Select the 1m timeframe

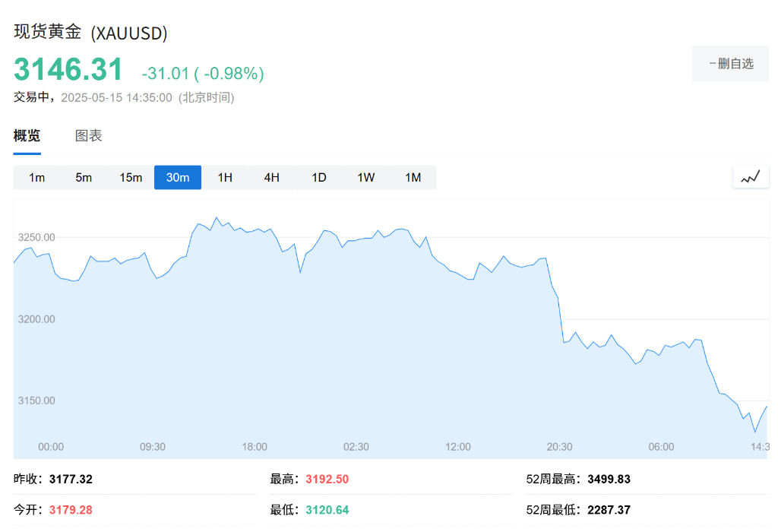tap(36, 177)
